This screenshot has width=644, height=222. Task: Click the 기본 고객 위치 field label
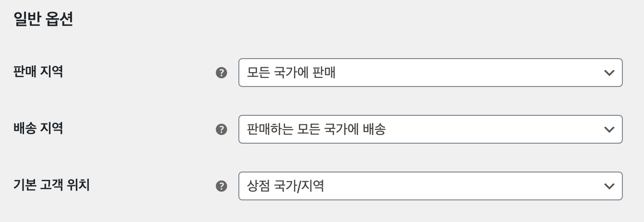51,185
